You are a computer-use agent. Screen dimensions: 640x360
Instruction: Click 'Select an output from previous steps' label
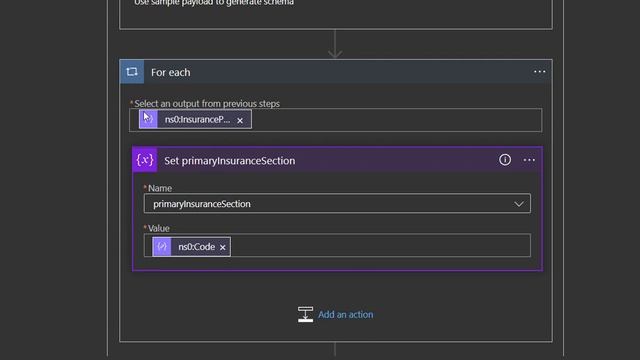pos(207,104)
